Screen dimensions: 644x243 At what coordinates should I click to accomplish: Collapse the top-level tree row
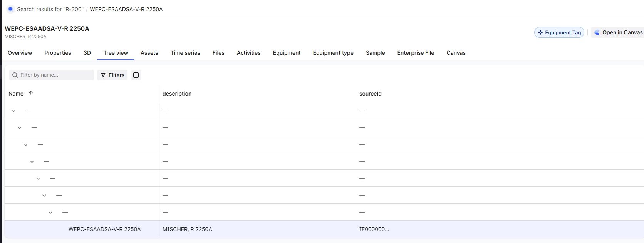point(13,111)
